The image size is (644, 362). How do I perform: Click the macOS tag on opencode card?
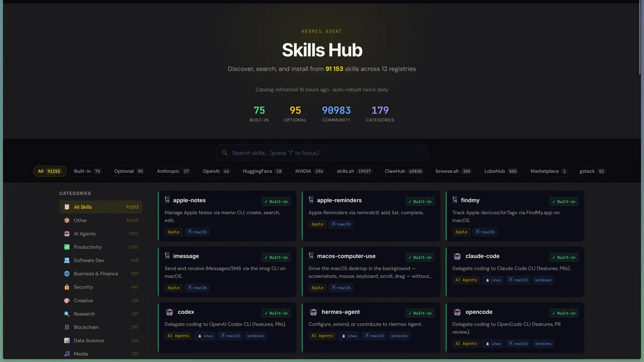518,343
